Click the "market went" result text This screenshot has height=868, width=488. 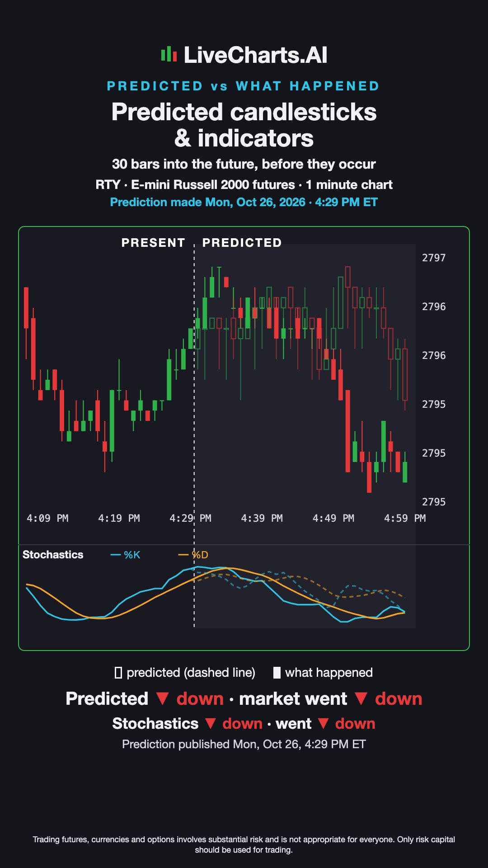pos(293,699)
